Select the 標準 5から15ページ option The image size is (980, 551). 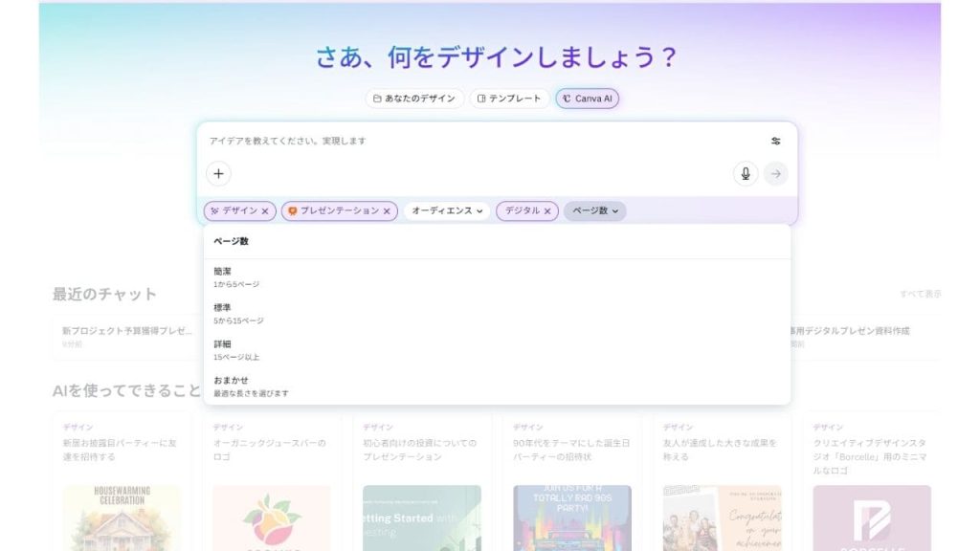tap(238, 314)
